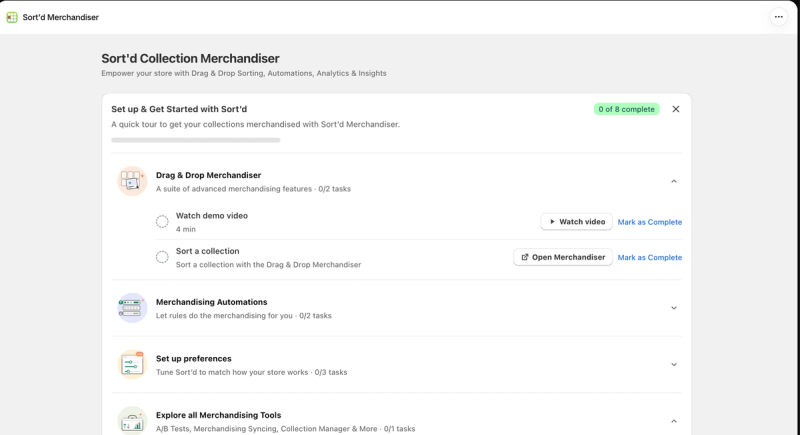This screenshot has width=800, height=435.
Task: Click the Sort'd Collection Merchandiser heading
Action: (x=190, y=59)
